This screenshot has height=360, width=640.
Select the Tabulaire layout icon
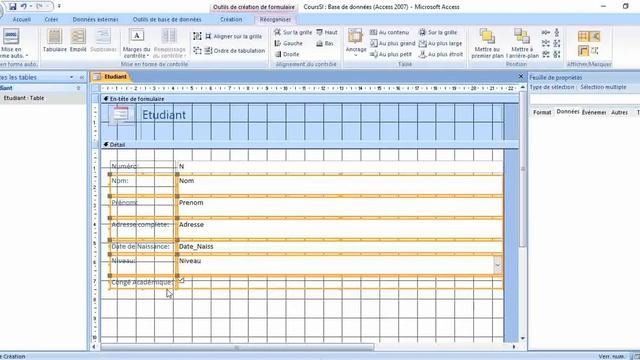pyautogui.click(x=55, y=41)
